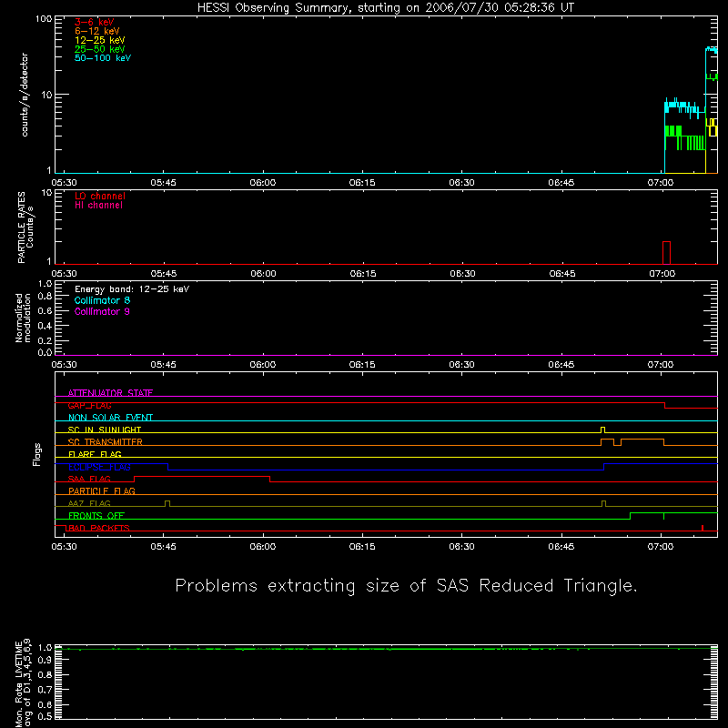Screen dimensions: 728x728
Task: Click the SAS Reduced Triangle problem message
Action: (x=406, y=586)
